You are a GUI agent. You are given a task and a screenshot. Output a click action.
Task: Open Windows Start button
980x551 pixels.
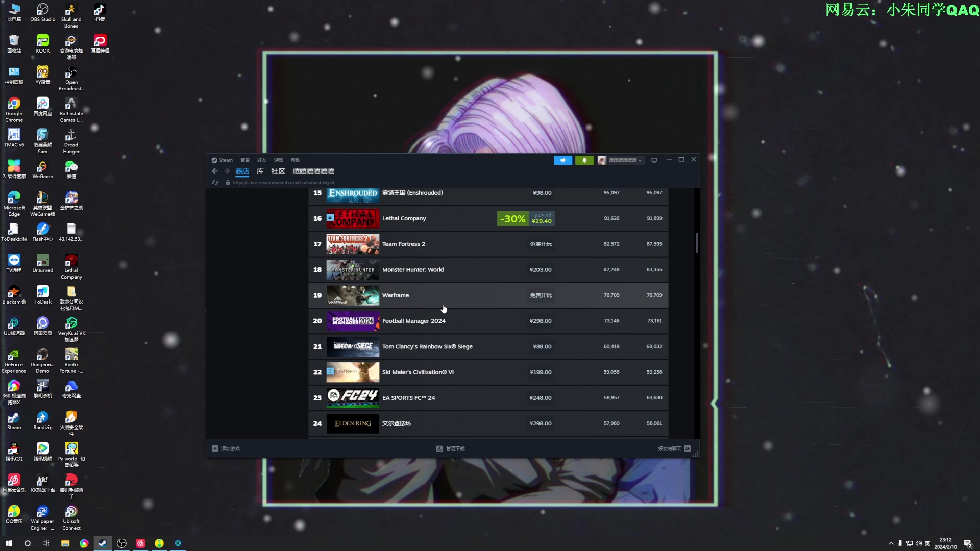pyautogui.click(x=9, y=543)
